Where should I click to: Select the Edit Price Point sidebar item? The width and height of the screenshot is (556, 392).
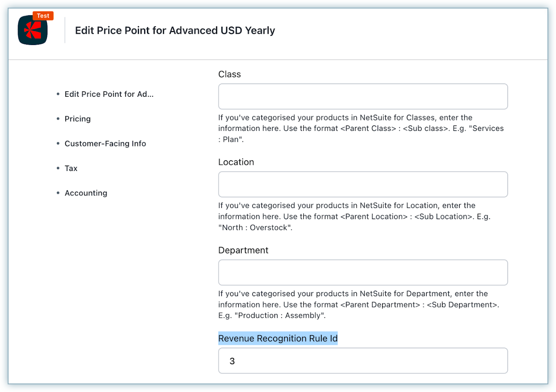click(x=109, y=94)
